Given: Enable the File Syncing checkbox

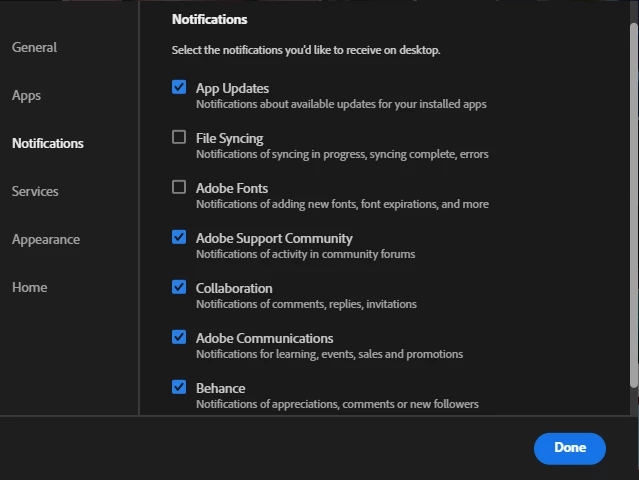Looking at the screenshot, I should [179, 137].
